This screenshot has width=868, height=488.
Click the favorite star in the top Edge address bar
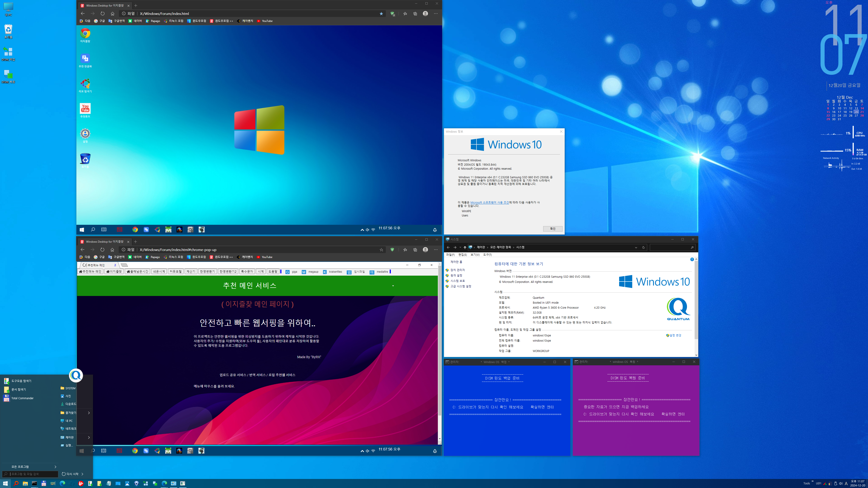[381, 14]
